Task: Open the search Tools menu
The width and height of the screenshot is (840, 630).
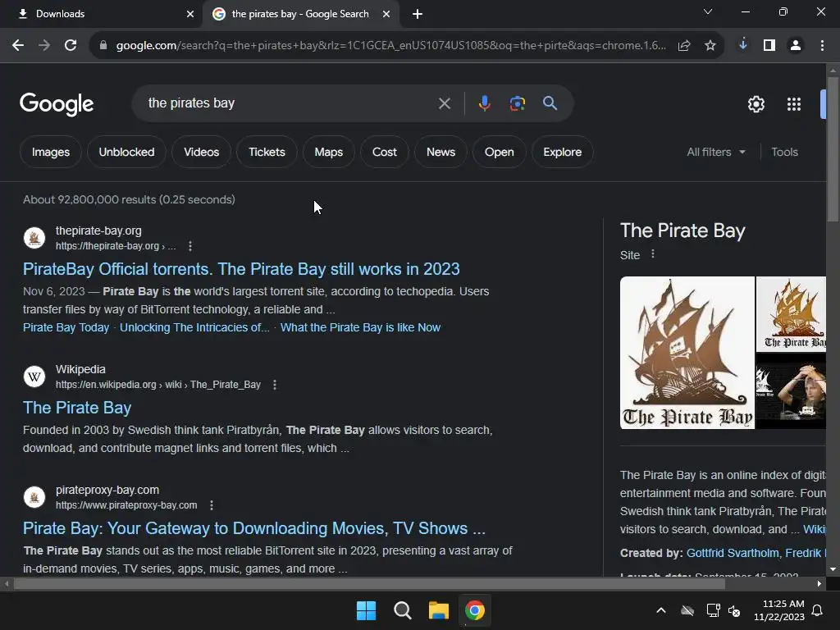Action: (x=784, y=152)
